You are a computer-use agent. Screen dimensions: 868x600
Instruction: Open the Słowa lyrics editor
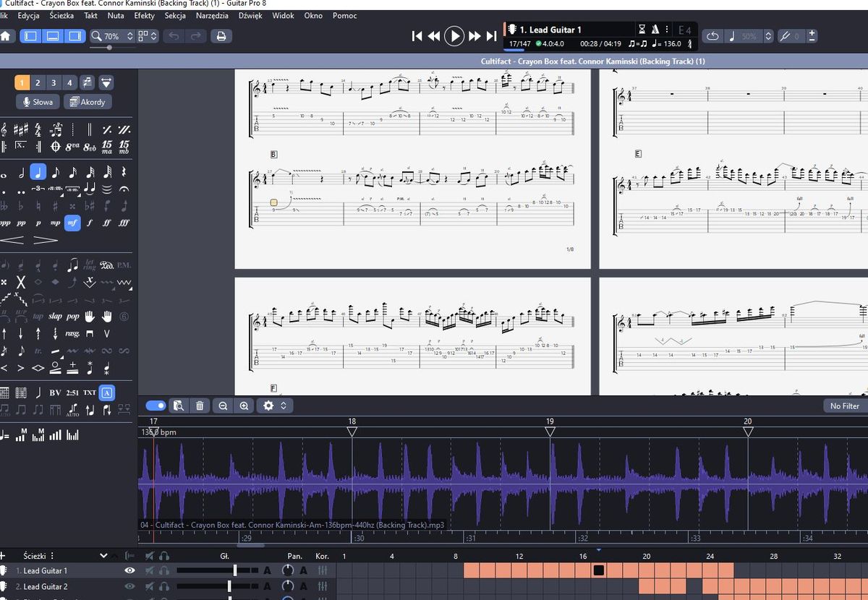tap(38, 102)
